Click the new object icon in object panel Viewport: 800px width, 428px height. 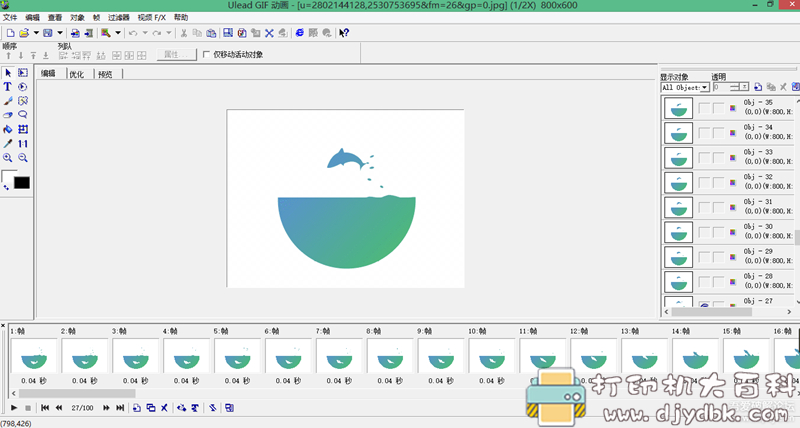(758, 87)
